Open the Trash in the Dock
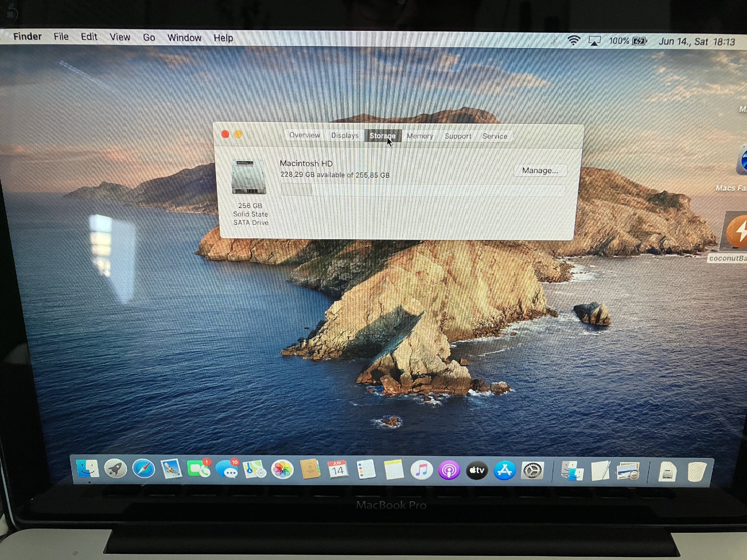Image resolution: width=747 pixels, height=560 pixels. tap(696, 472)
